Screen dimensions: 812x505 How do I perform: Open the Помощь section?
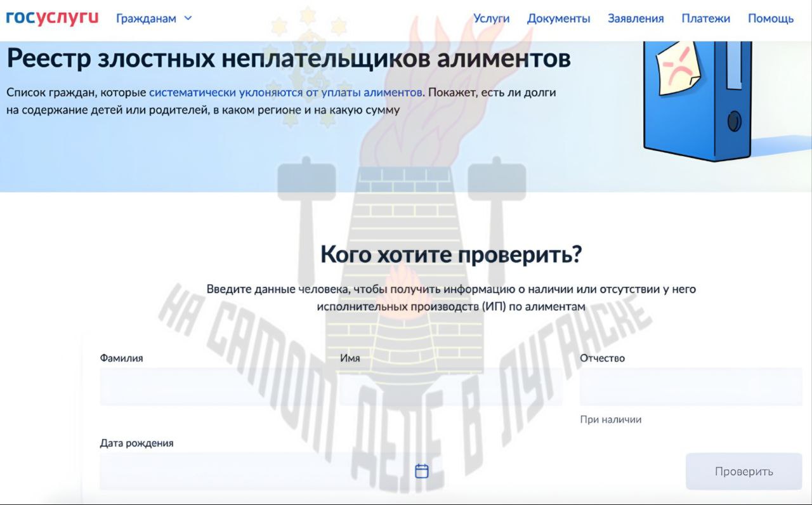771,18
